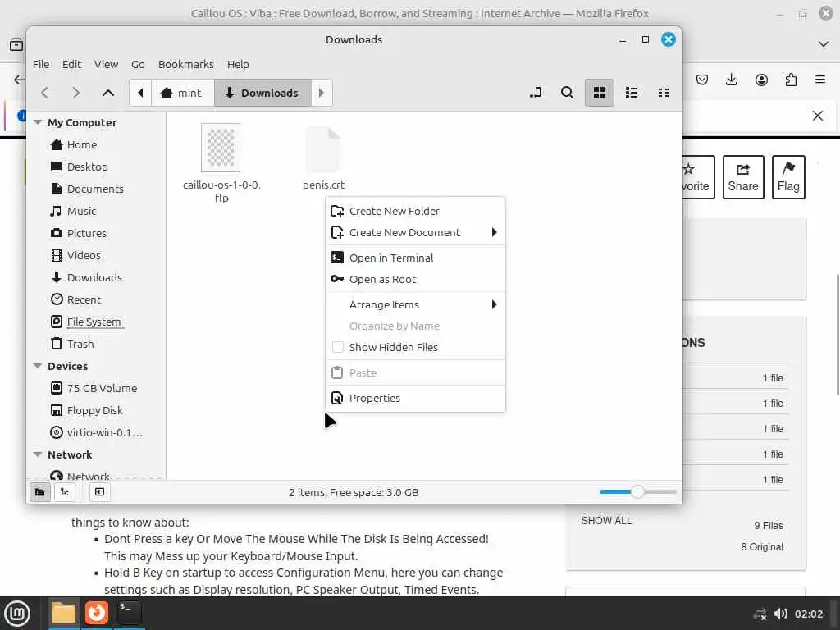Open Edit menu

[x=71, y=64]
